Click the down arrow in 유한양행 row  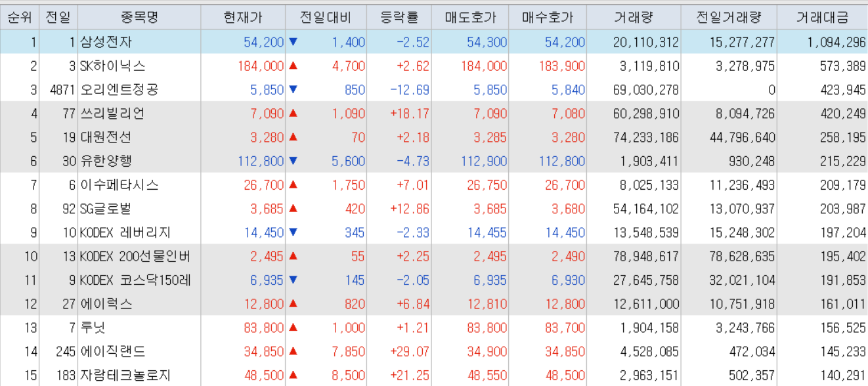tap(293, 161)
